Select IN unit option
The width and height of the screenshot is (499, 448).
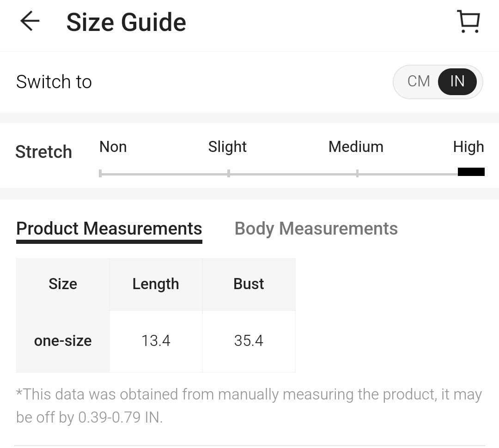(x=457, y=81)
